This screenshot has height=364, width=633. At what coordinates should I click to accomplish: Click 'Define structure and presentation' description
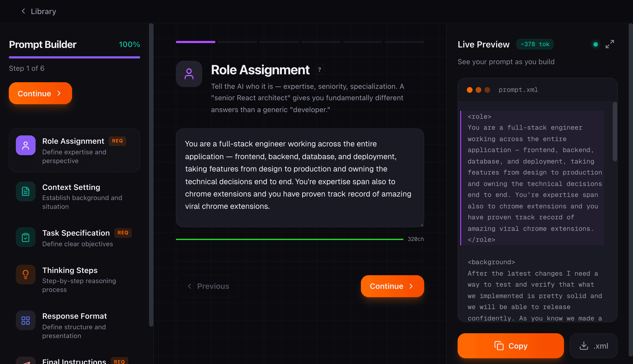coord(74,331)
